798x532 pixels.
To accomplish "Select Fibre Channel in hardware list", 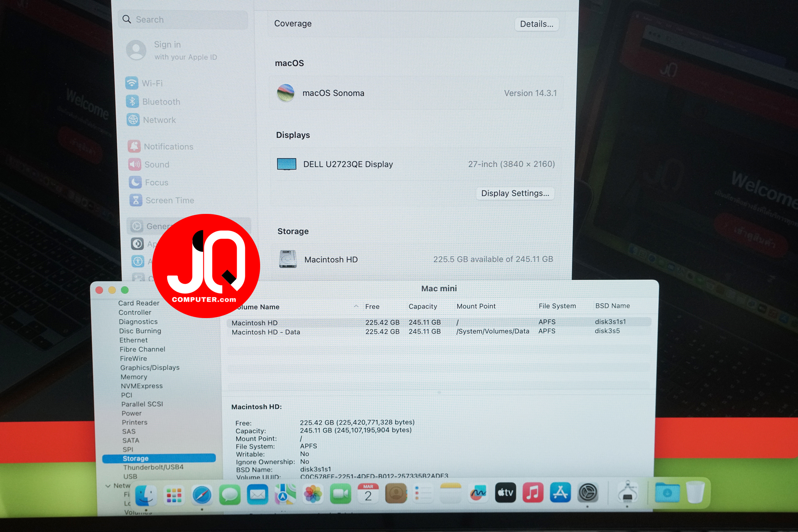I will pos(142,349).
